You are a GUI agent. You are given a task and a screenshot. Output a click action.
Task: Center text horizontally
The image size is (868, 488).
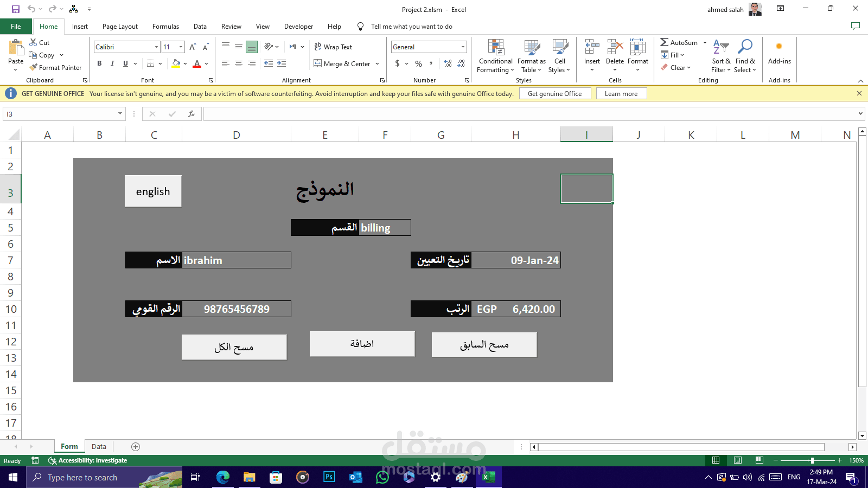pos(239,63)
